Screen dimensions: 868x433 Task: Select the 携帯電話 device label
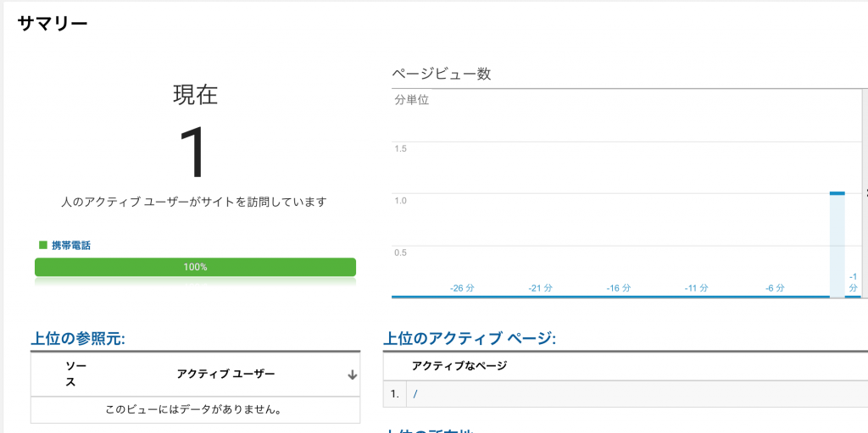point(71,245)
